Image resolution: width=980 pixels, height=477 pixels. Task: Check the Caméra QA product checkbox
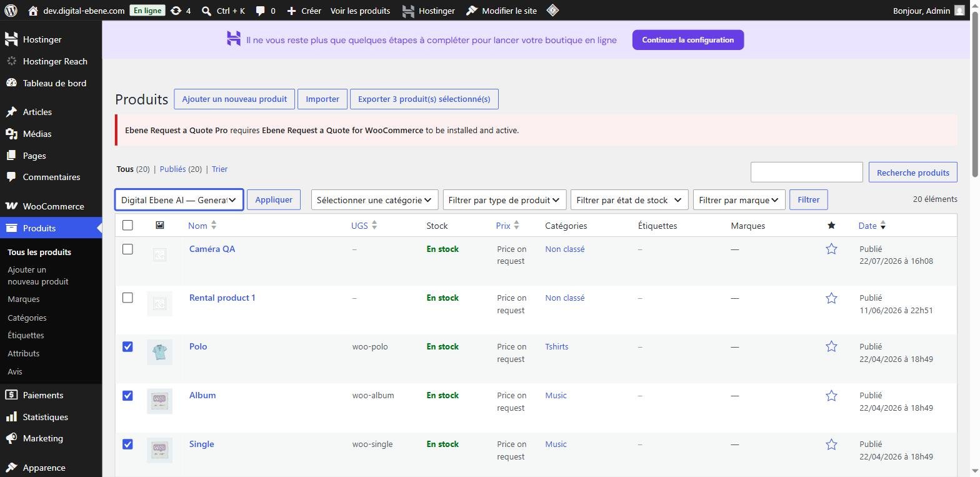(x=127, y=249)
